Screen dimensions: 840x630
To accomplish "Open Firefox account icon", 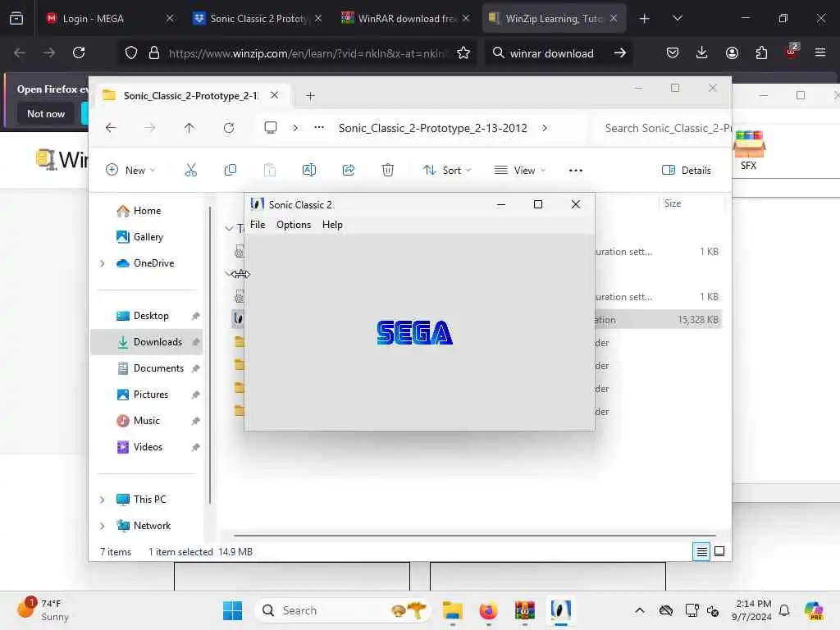I will pyautogui.click(x=732, y=52).
